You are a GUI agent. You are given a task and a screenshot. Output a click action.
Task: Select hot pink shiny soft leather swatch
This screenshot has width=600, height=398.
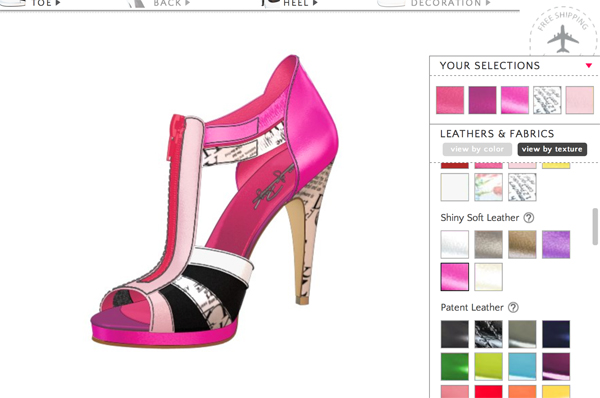(455, 277)
